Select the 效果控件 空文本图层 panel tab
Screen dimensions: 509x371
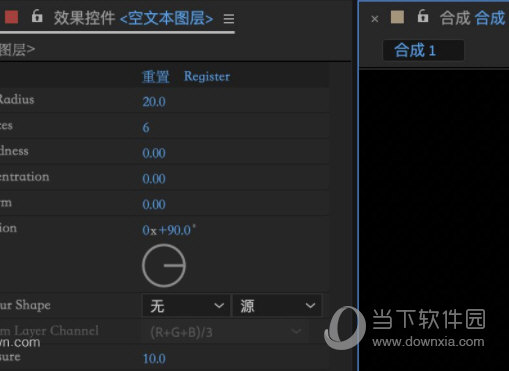pyautogui.click(x=134, y=18)
